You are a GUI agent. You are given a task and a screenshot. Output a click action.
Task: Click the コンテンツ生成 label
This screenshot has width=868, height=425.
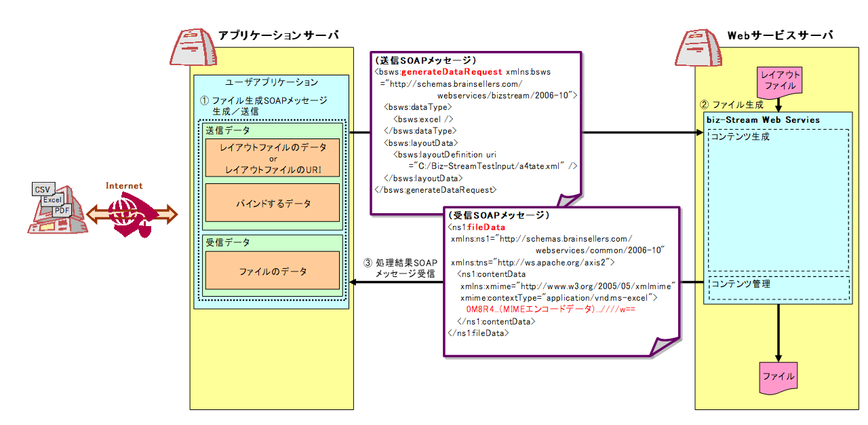[740, 136]
